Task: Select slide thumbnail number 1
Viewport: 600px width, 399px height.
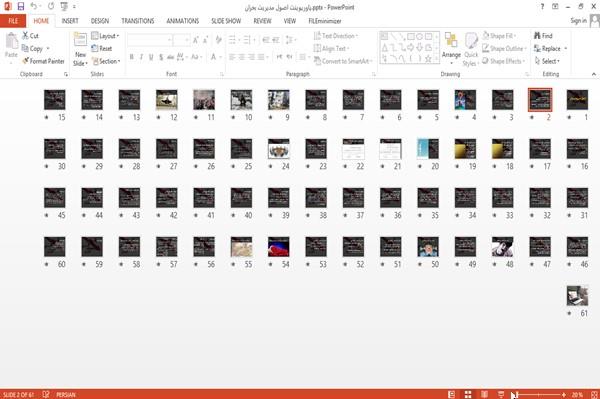Action: pyautogui.click(x=577, y=99)
